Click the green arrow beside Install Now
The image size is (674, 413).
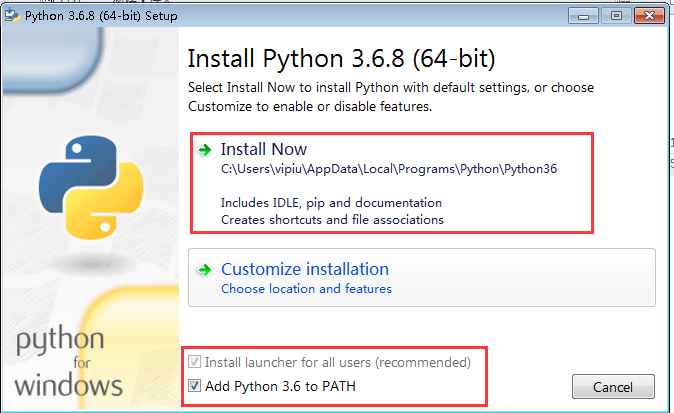click(205, 150)
